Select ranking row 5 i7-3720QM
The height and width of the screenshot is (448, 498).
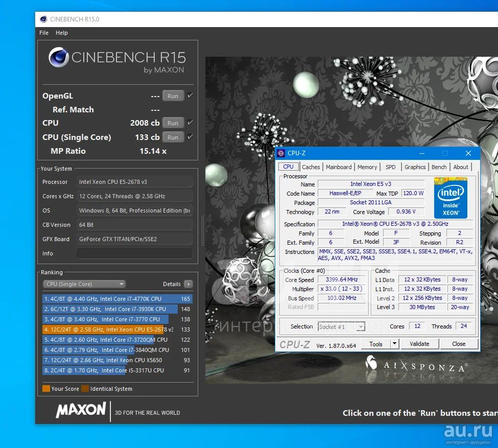pyautogui.click(x=117, y=339)
